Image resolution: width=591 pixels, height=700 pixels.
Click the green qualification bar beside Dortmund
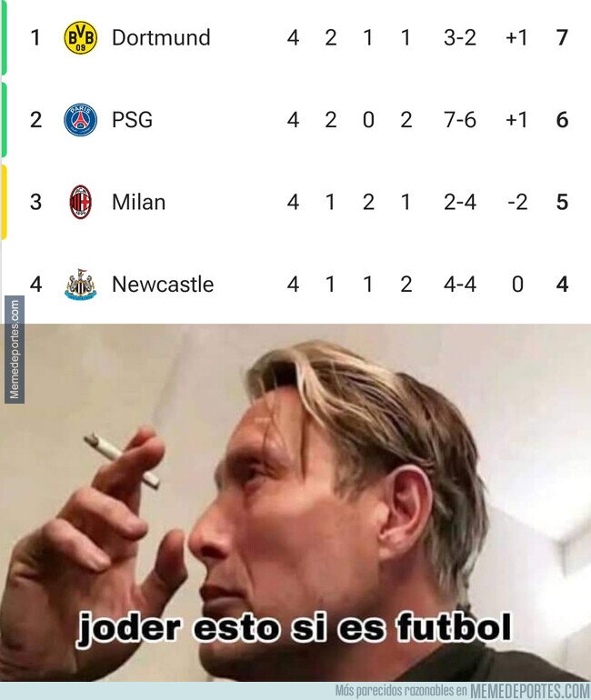click(4, 37)
